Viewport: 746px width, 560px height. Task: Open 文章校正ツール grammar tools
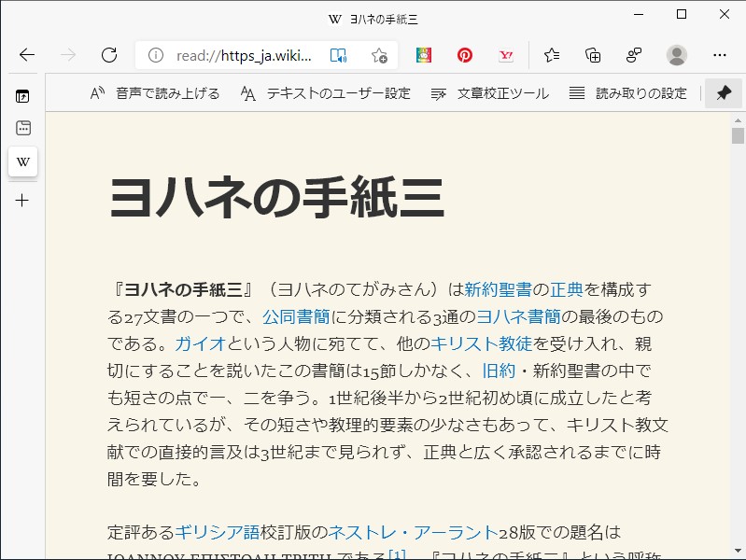point(490,93)
